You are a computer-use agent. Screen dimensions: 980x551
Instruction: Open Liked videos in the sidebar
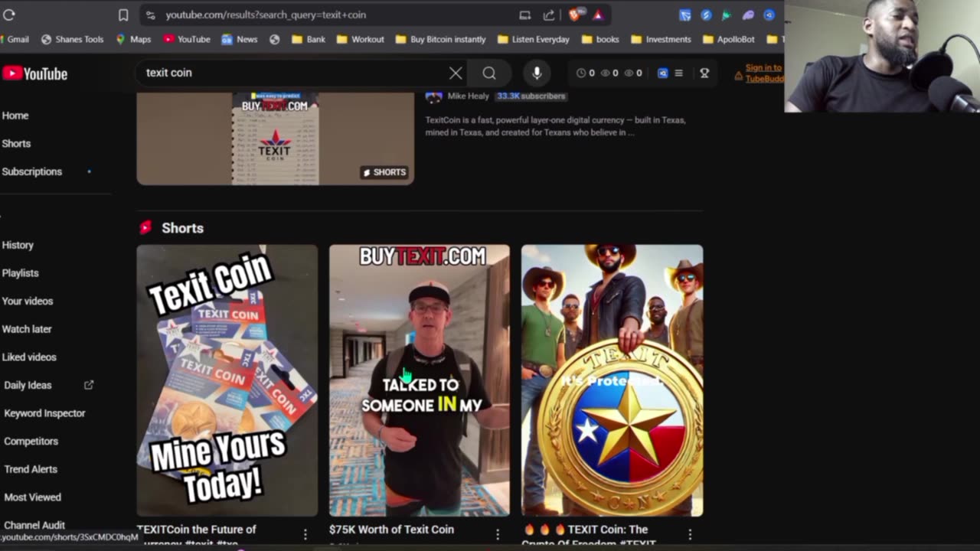(x=29, y=357)
